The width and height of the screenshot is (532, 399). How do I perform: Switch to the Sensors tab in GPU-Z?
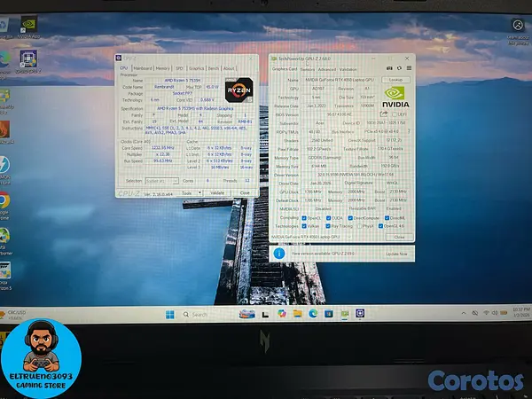pos(308,69)
